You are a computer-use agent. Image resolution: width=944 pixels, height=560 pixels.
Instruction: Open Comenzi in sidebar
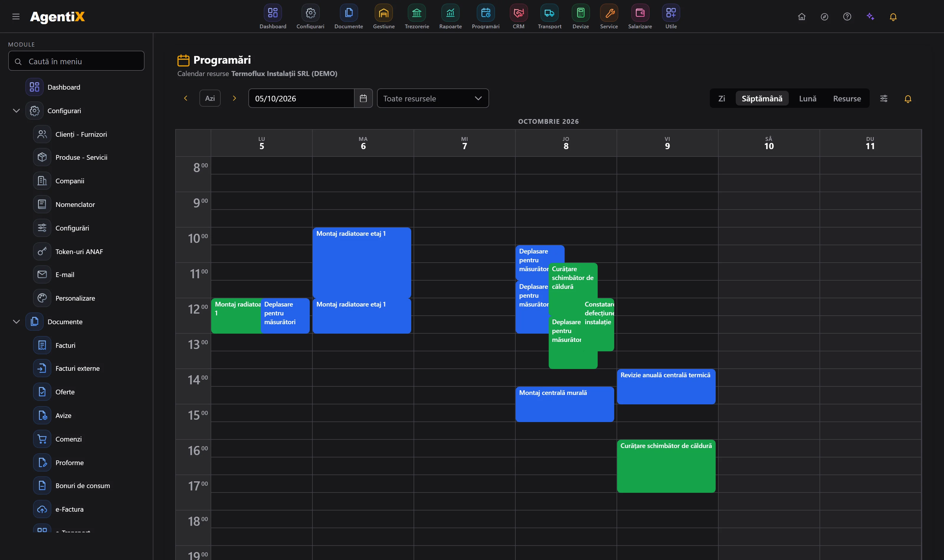[x=58, y=439]
